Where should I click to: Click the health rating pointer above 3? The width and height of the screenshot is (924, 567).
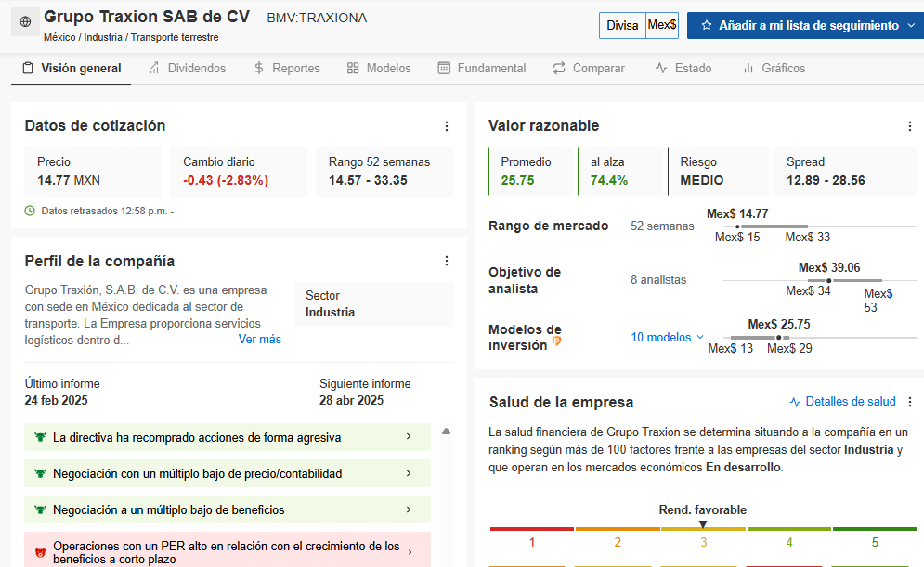703,524
